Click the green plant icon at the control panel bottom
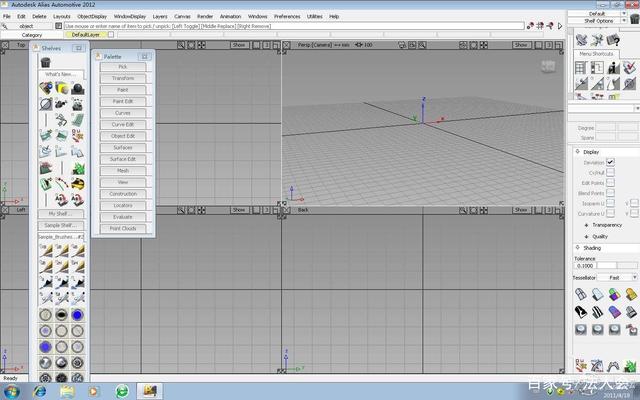 click(x=630, y=366)
